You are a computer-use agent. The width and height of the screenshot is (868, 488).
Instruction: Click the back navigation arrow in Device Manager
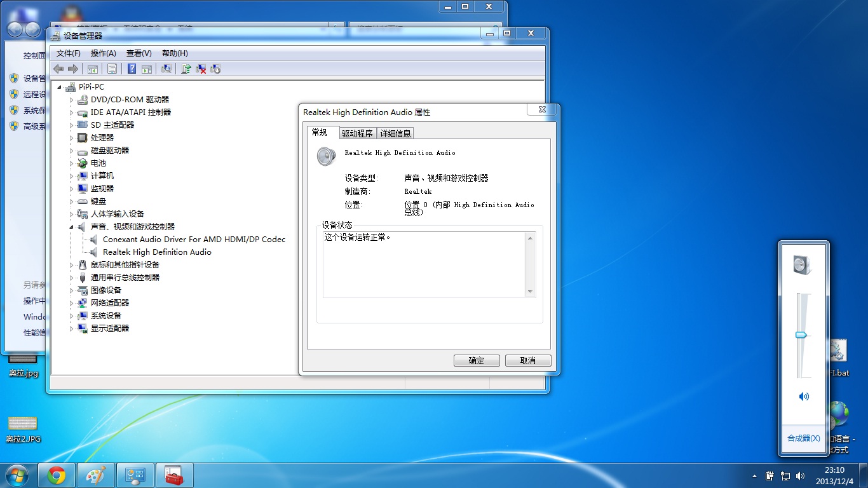[x=58, y=69]
